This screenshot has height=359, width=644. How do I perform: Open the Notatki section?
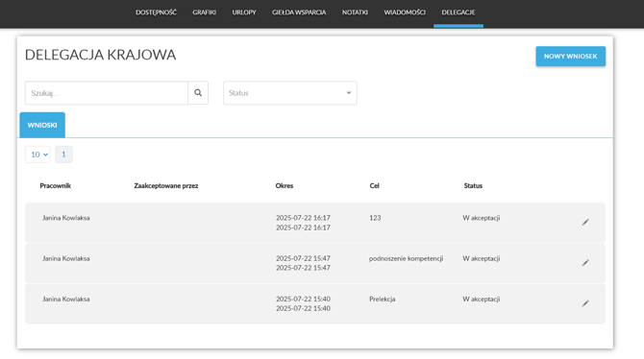pos(355,12)
